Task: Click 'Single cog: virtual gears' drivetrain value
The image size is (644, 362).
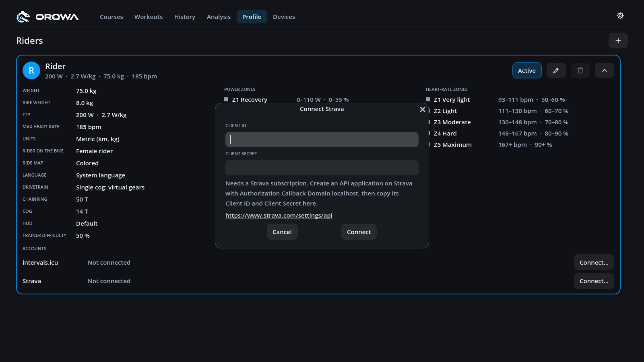Action: 110,187
